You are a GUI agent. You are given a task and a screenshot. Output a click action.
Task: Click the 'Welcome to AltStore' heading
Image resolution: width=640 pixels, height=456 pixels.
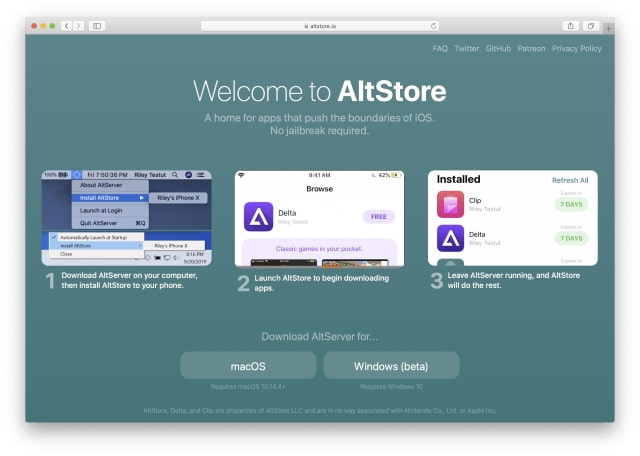click(x=320, y=91)
